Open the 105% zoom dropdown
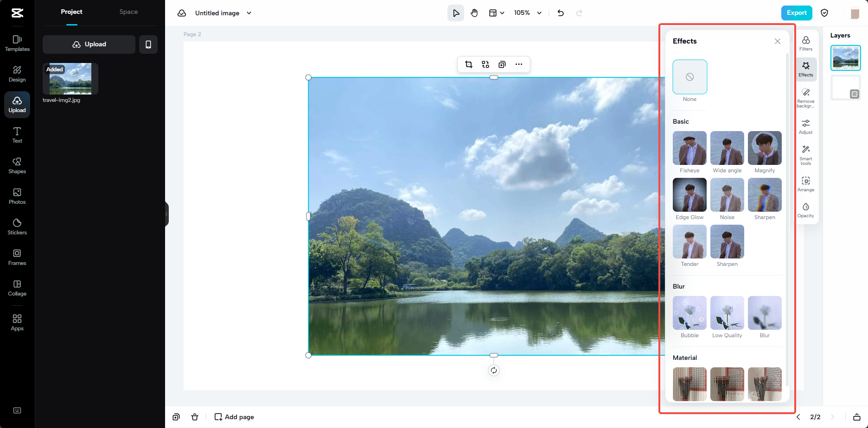 (528, 13)
